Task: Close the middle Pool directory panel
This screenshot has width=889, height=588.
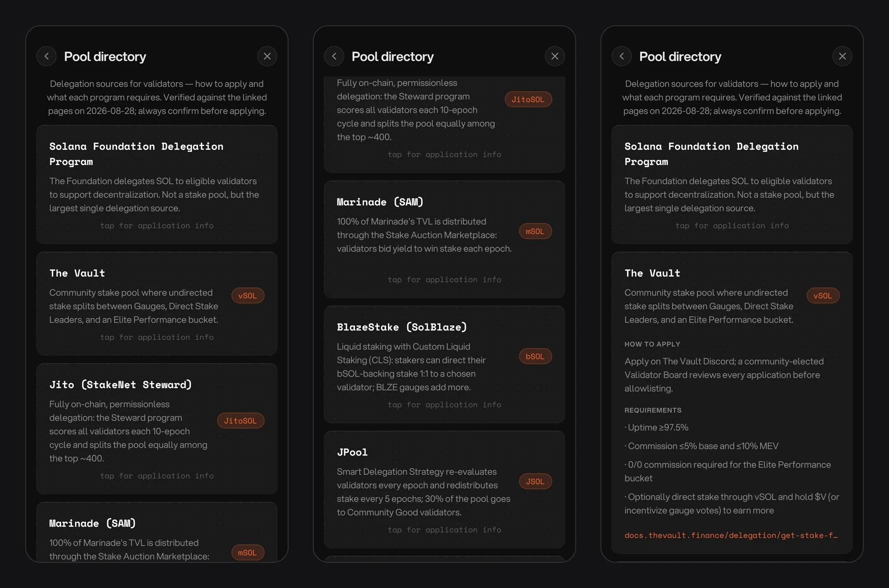Action: pyautogui.click(x=555, y=56)
